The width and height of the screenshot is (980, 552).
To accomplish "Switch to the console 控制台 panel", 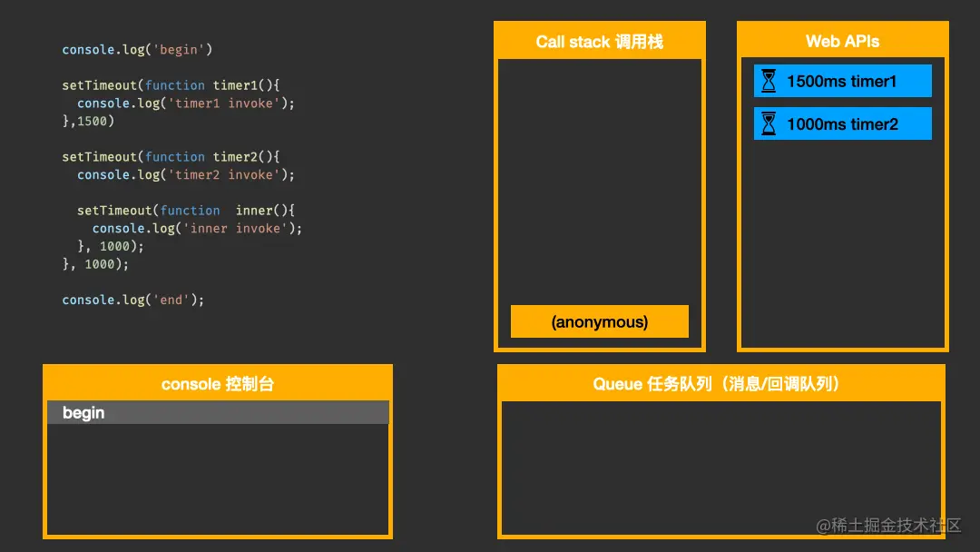I will [x=218, y=383].
